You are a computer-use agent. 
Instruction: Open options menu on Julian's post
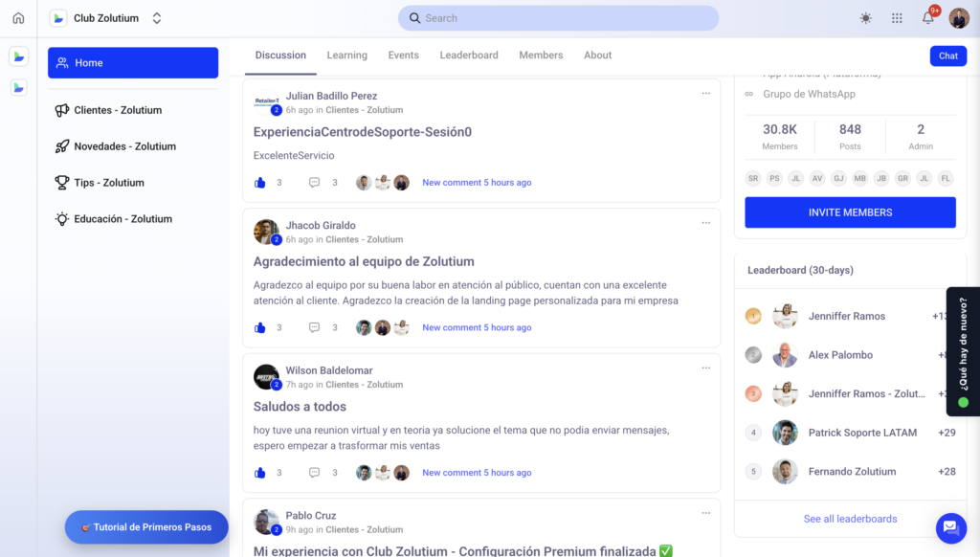(706, 94)
